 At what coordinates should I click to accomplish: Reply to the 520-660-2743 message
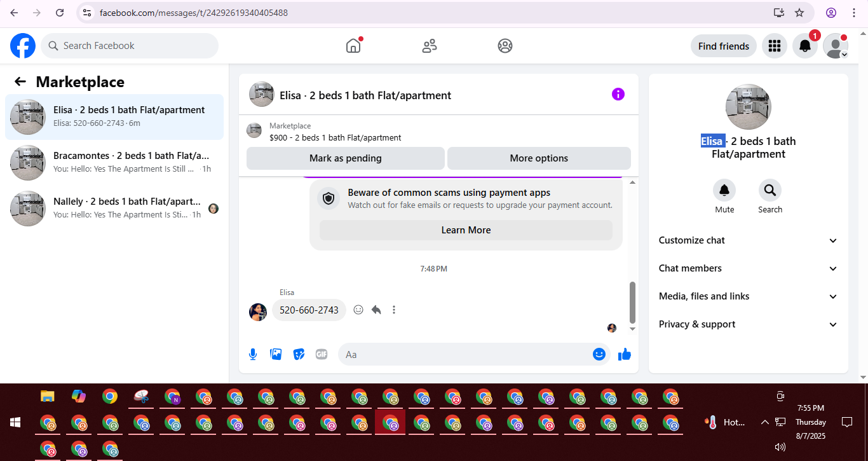[x=376, y=310]
